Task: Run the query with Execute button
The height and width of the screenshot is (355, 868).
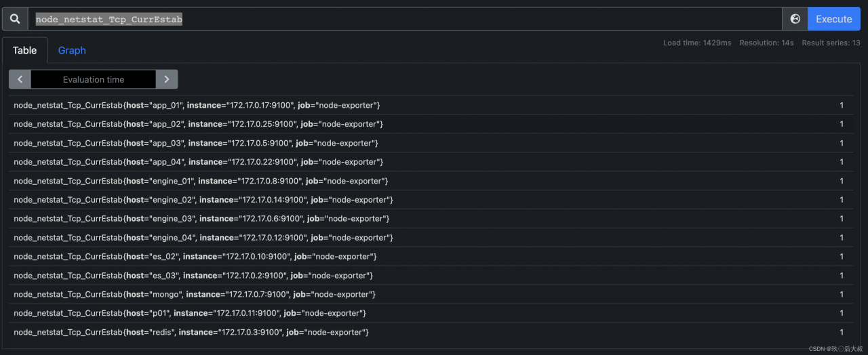Action: [x=834, y=19]
